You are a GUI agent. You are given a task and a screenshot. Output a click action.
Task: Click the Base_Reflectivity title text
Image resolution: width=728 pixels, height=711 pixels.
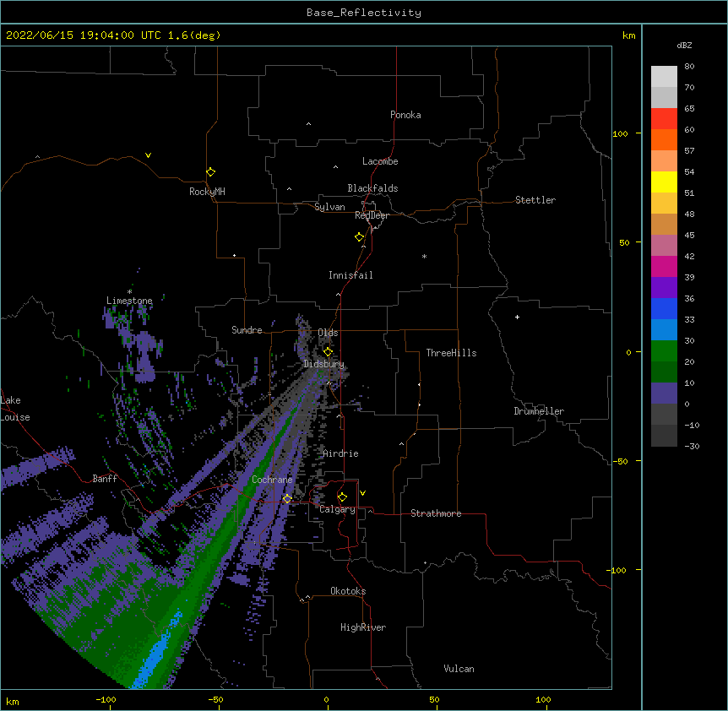tap(364, 13)
